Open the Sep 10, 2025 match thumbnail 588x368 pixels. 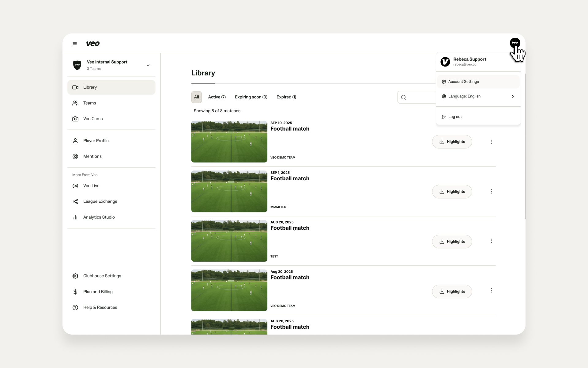pos(229,142)
